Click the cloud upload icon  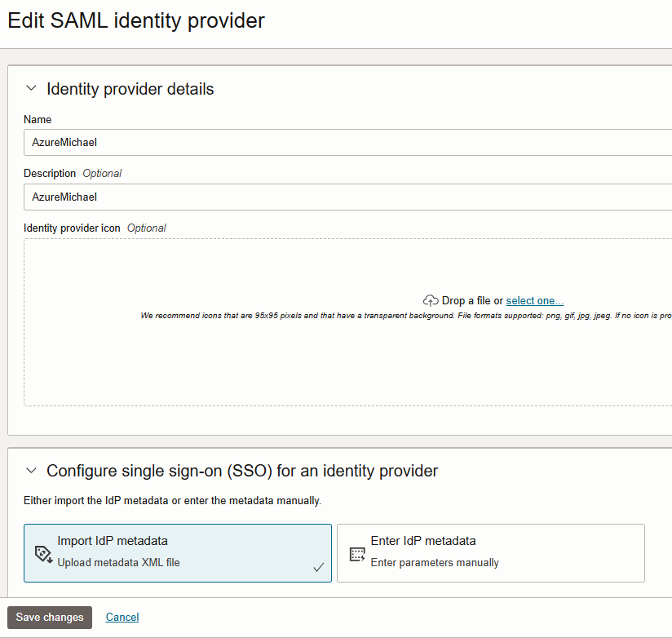431,301
